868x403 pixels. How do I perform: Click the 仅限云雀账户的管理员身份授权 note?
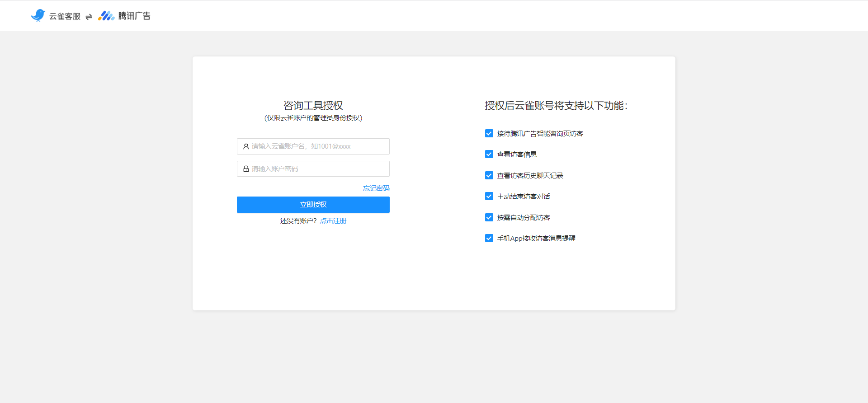313,118
